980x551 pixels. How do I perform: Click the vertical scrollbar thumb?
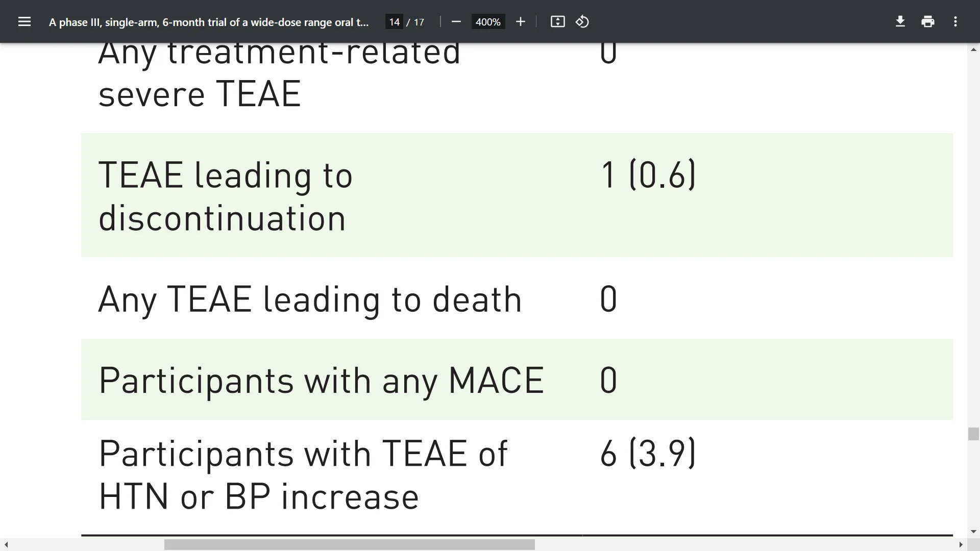tap(973, 434)
